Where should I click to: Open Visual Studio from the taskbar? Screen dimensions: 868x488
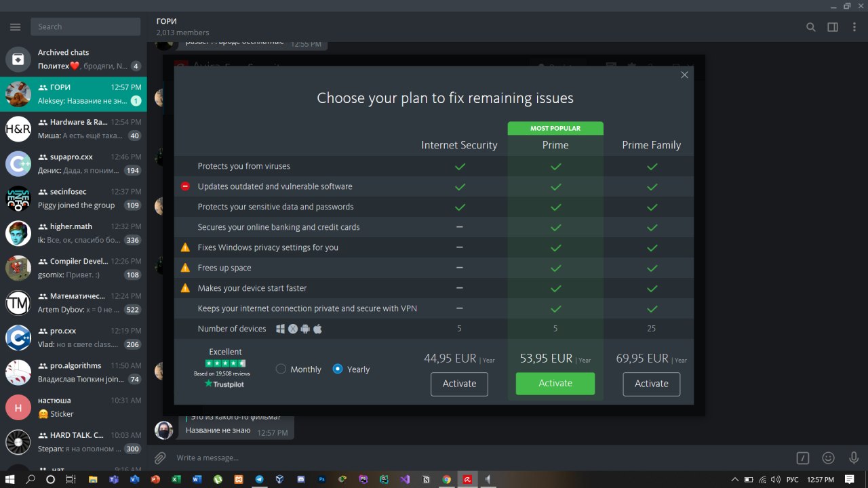coord(405,479)
